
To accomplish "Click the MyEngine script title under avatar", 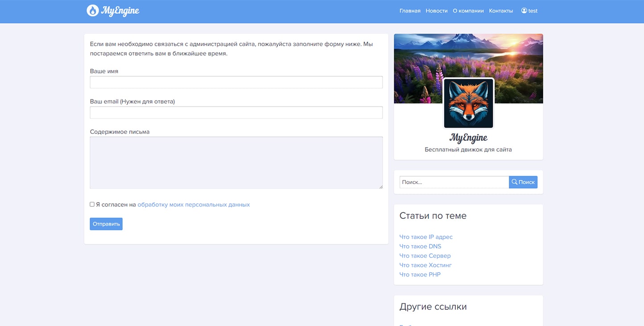I will coord(468,138).
